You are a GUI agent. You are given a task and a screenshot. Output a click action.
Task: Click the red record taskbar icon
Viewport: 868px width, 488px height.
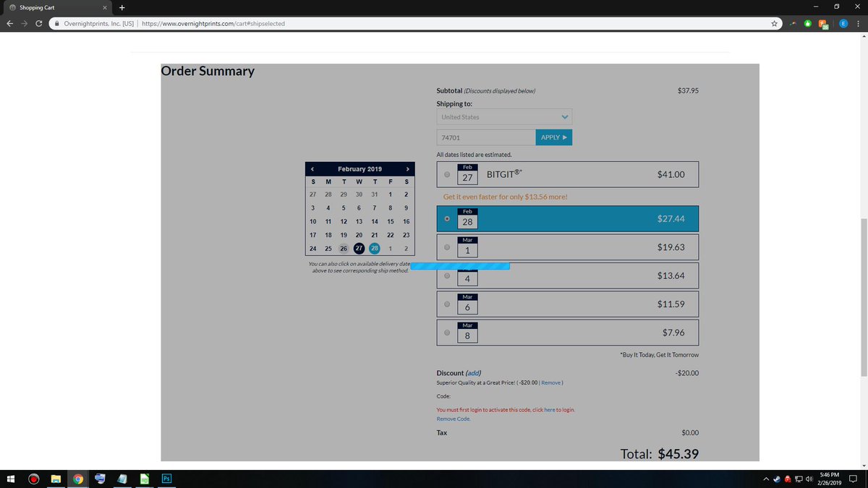33,479
